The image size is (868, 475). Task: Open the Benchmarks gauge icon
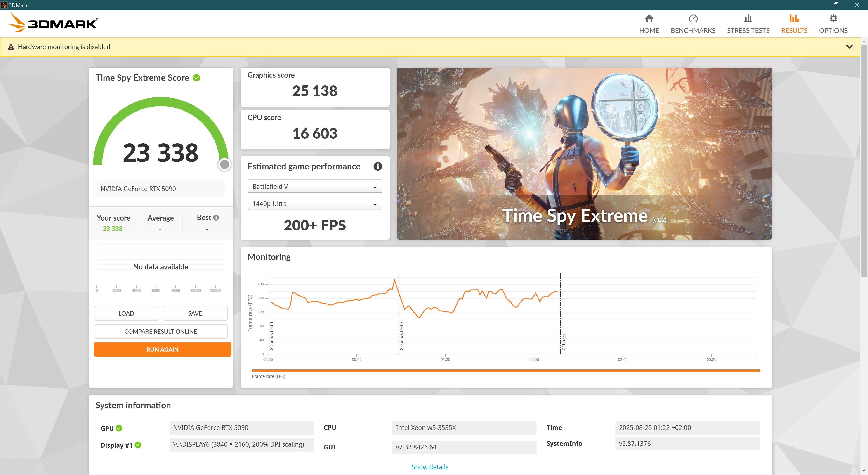tap(693, 18)
